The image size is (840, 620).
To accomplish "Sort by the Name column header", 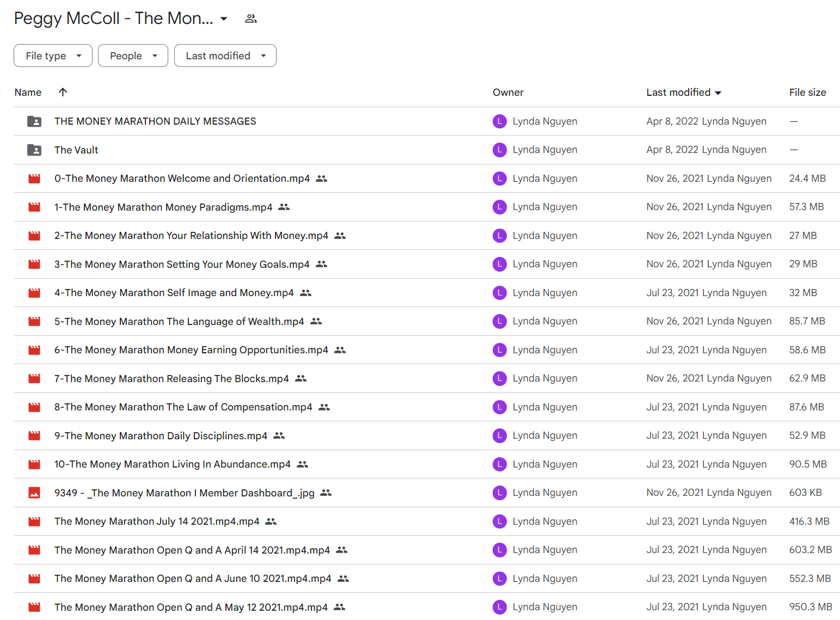I will pyautogui.click(x=28, y=93).
